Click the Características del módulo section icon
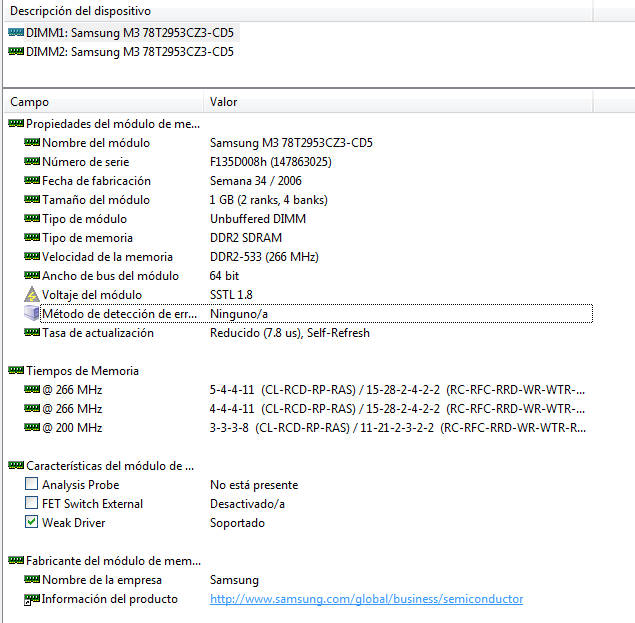This screenshot has height=623, width=635. coord(16,465)
